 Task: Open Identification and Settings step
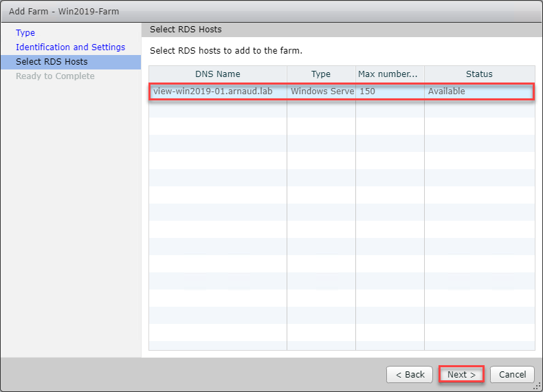tap(70, 47)
